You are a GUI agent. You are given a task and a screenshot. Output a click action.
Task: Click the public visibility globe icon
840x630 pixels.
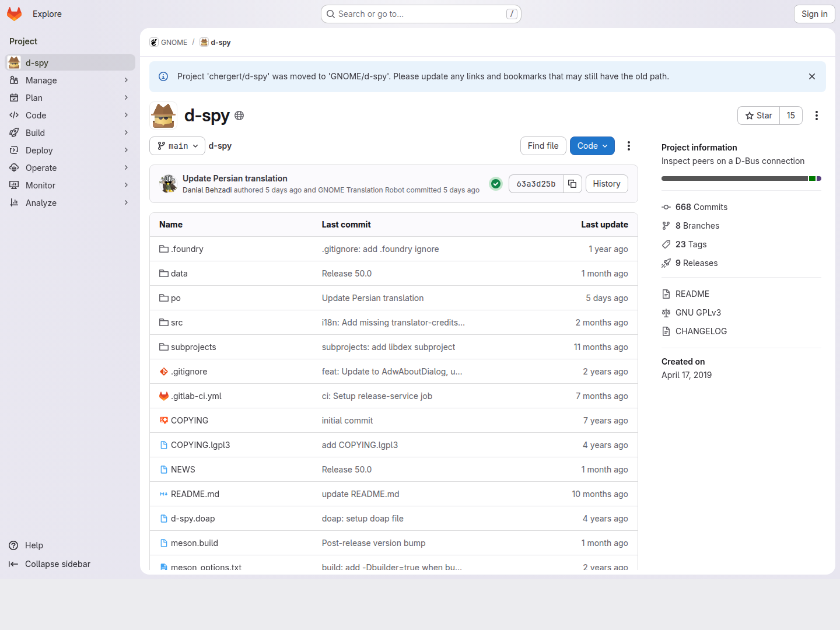239,116
